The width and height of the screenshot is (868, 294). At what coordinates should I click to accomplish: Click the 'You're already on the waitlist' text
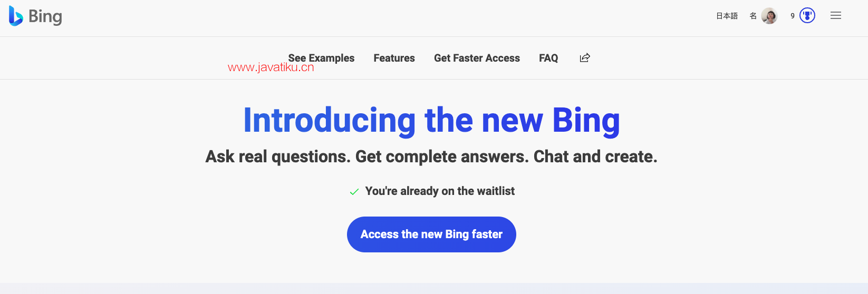440,191
